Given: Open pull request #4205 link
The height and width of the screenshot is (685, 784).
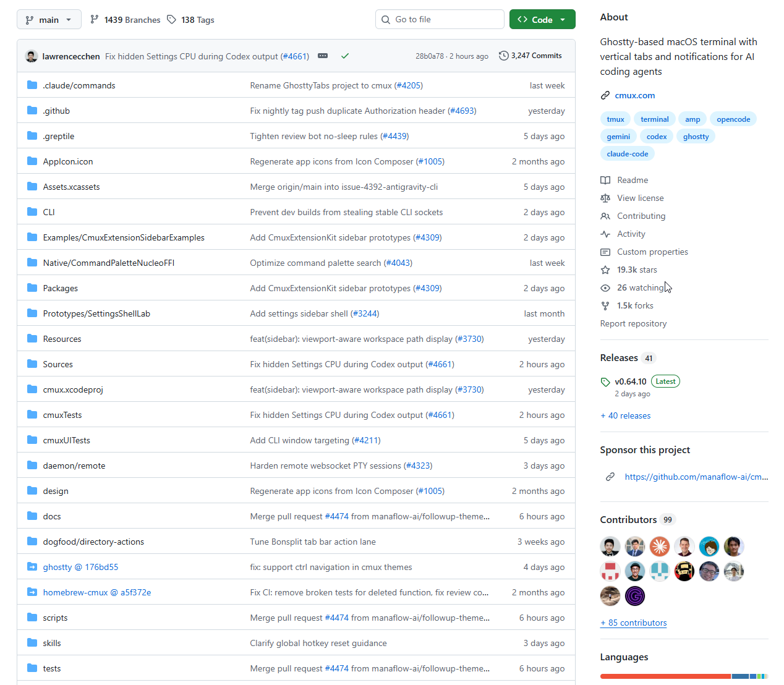Looking at the screenshot, I should [409, 85].
